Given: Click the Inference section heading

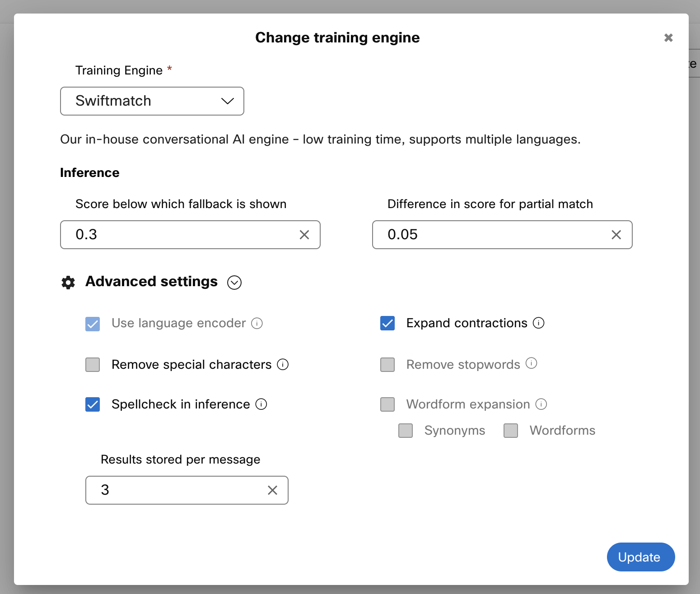Looking at the screenshot, I should [90, 173].
